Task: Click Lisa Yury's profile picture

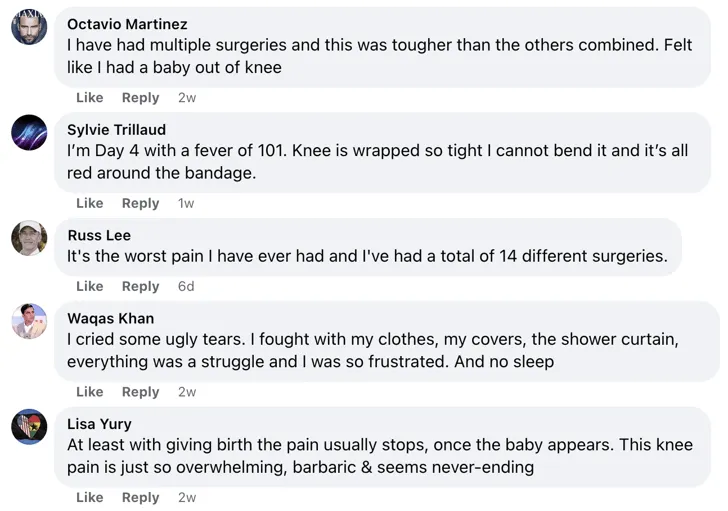Action: tap(29, 427)
